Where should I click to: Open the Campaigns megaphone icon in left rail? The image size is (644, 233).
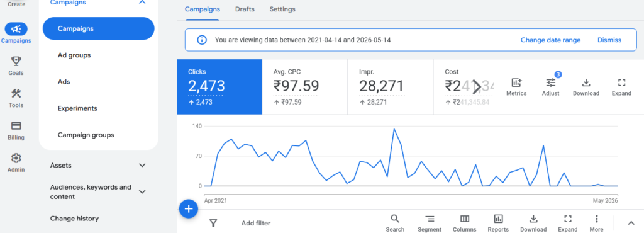pos(16,29)
